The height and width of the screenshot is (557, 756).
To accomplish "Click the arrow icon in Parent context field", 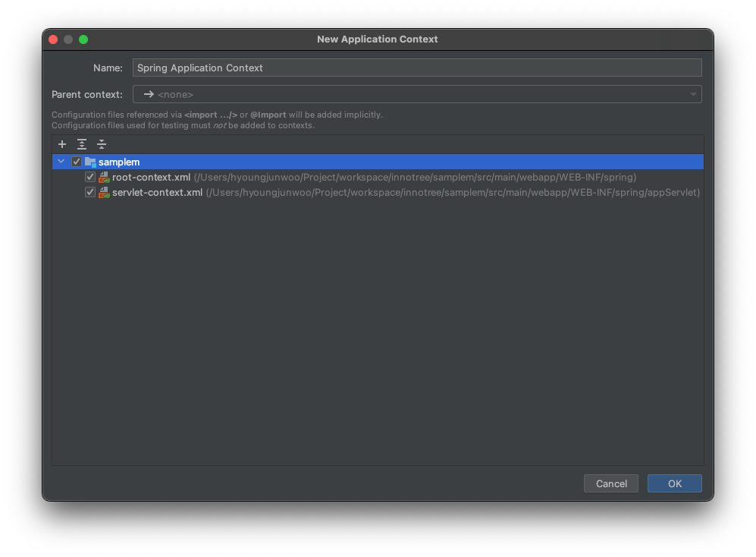I will 149,94.
